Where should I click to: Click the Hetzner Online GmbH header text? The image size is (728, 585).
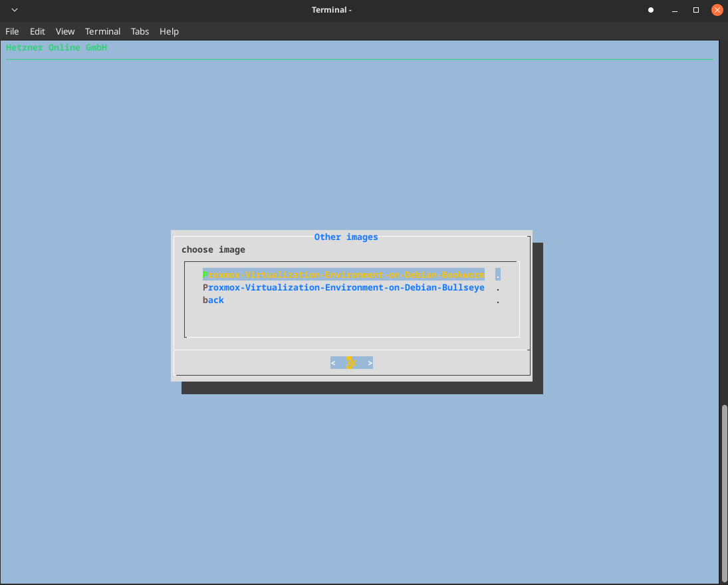coord(57,47)
